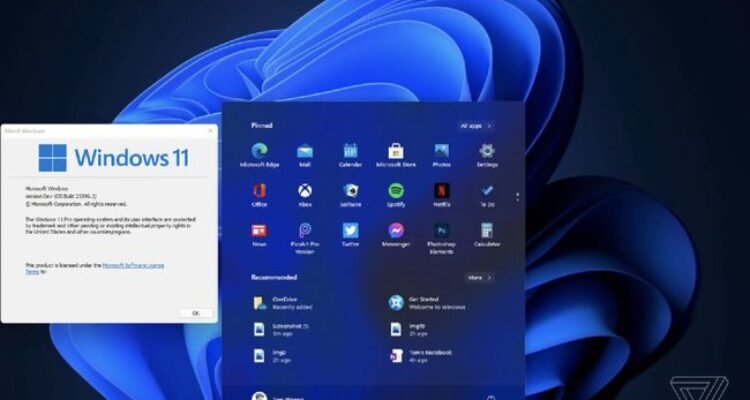Viewport: 750px width, 400px height.
Task: Launch Messenger
Action: 396,234
